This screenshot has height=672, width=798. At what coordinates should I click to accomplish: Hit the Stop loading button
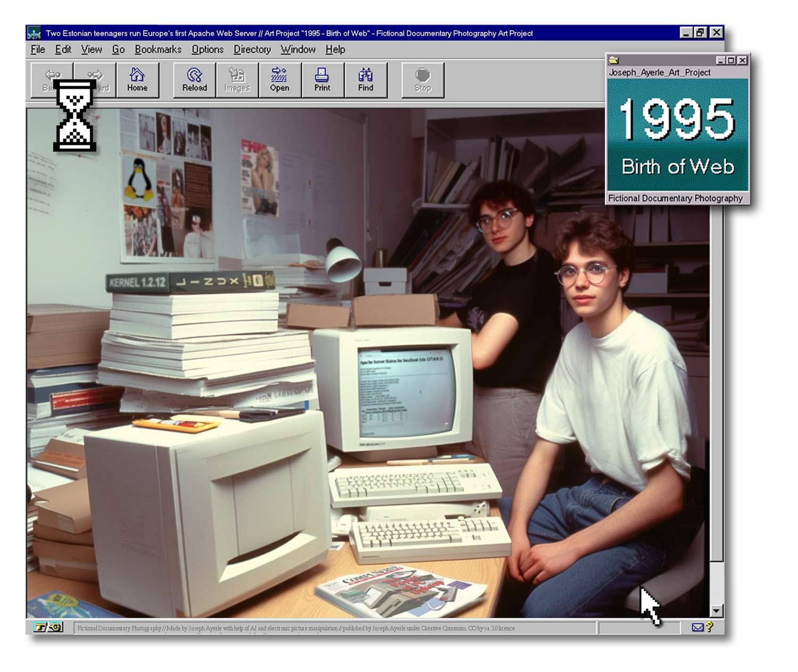tap(422, 80)
